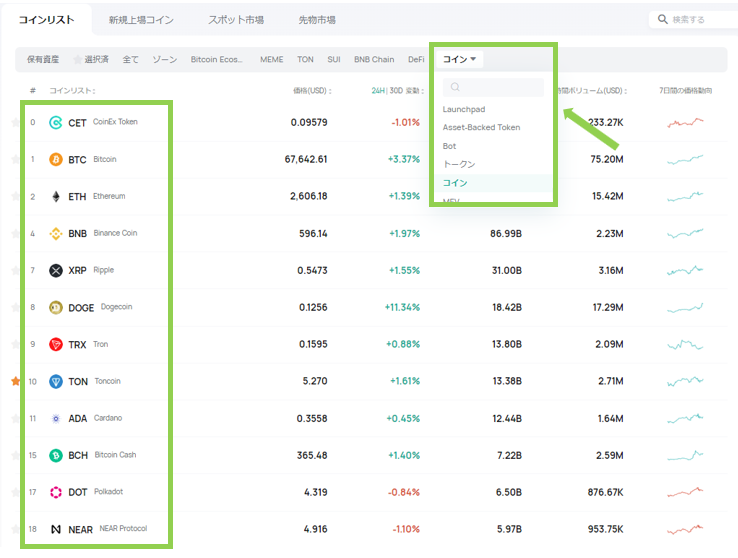
Task: Choose Asset-Backed Token in dropdown
Action: 481,128
